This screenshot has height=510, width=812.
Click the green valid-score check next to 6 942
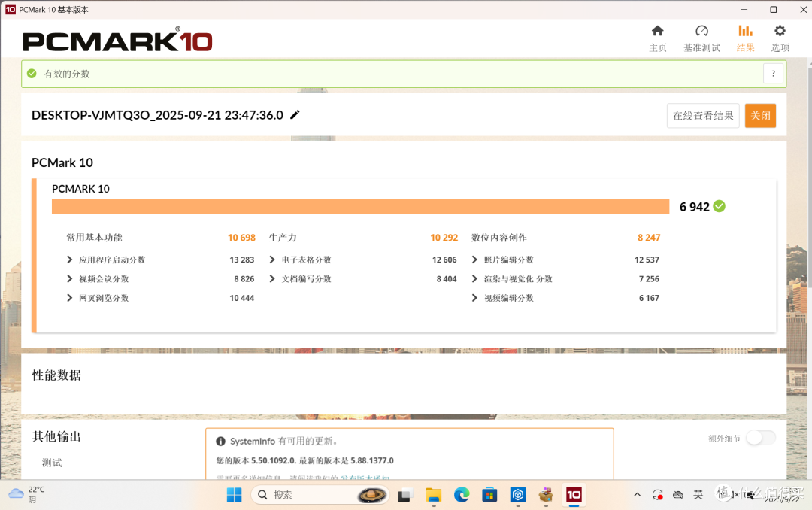click(x=719, y=206)
